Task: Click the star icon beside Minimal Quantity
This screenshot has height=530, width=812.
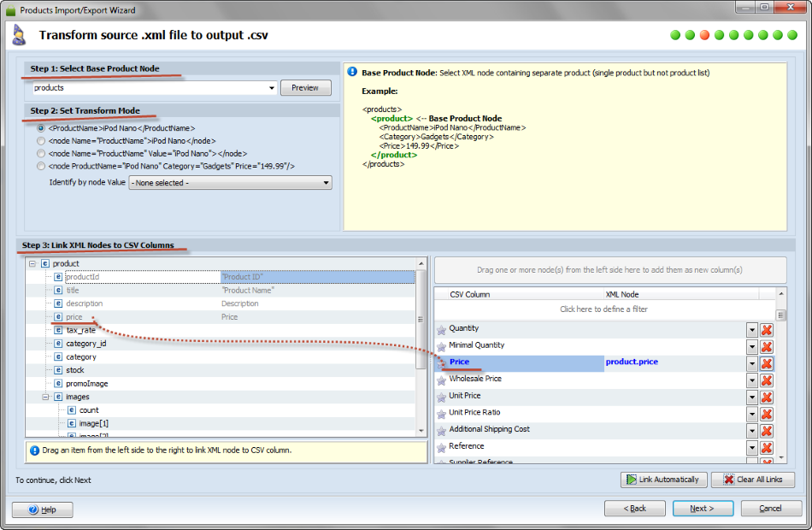Action: [441, 346]
